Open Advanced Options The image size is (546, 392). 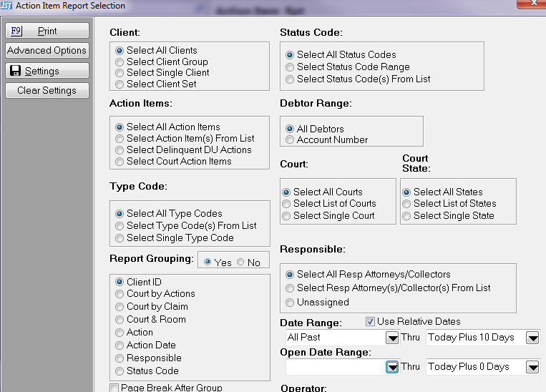coord(47,51)
